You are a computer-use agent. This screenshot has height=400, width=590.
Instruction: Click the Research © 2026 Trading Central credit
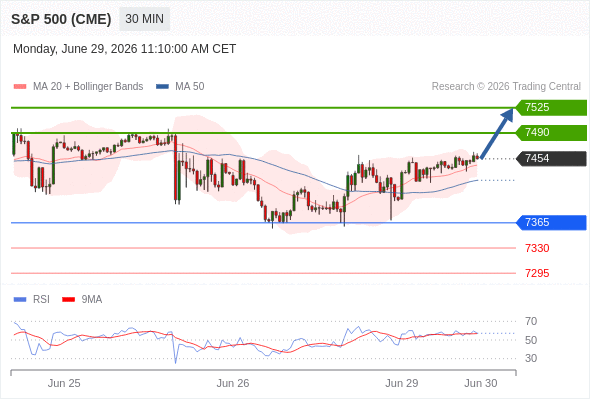pos(506,87)
